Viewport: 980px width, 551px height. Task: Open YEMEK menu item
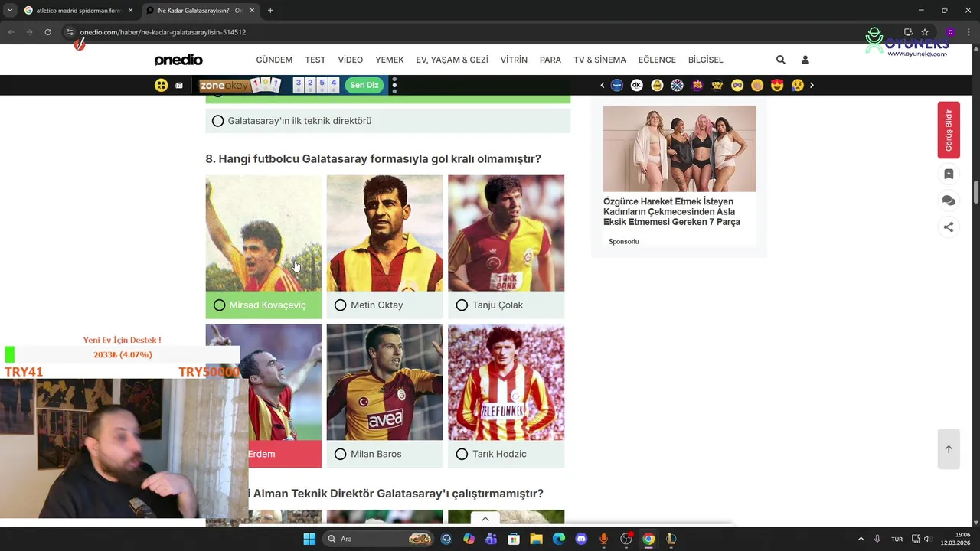point(390,60)
